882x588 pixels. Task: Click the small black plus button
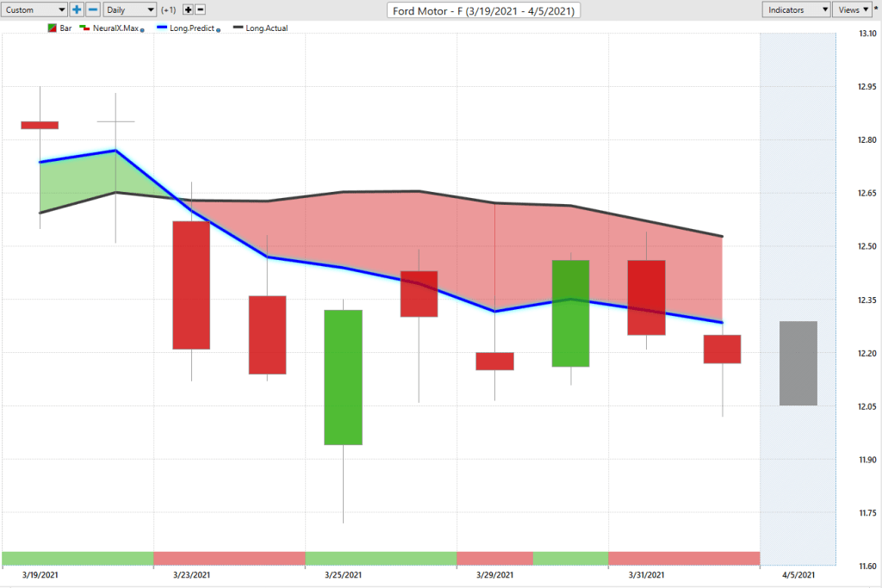coord(188,9)
